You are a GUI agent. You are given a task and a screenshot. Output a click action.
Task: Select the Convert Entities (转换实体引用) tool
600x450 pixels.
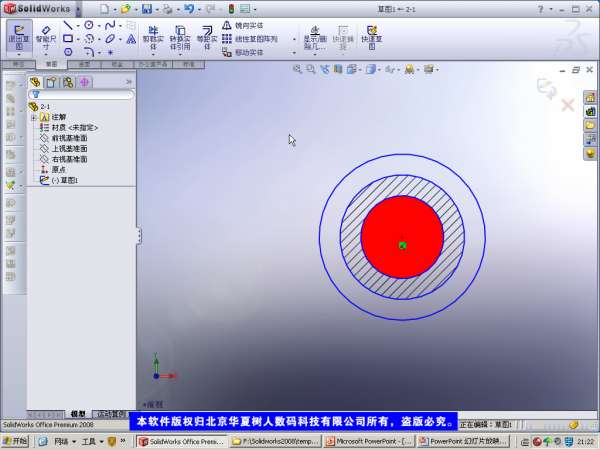point(180,38)
